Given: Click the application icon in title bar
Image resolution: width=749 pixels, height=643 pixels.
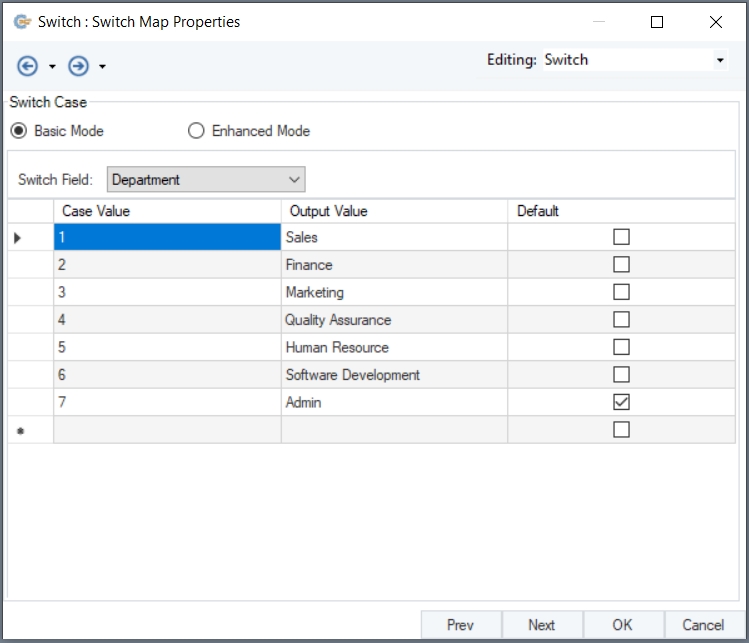Looking at the screenshot, I should [22, 21].
